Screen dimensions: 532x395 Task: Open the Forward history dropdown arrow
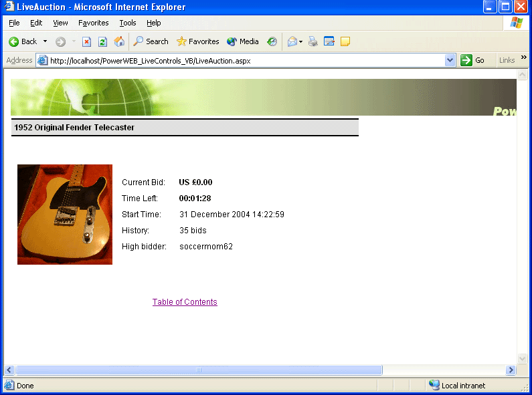pos(74,41)
